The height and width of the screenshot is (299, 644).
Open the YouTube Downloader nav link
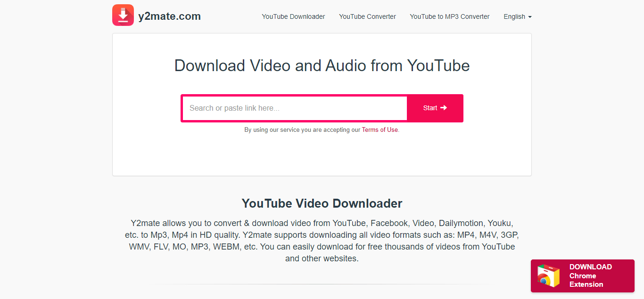click(x=293, y=16)
